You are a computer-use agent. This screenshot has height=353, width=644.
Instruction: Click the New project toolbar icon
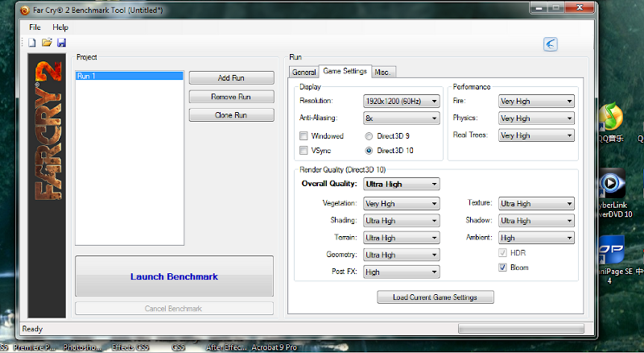(32, 43)
